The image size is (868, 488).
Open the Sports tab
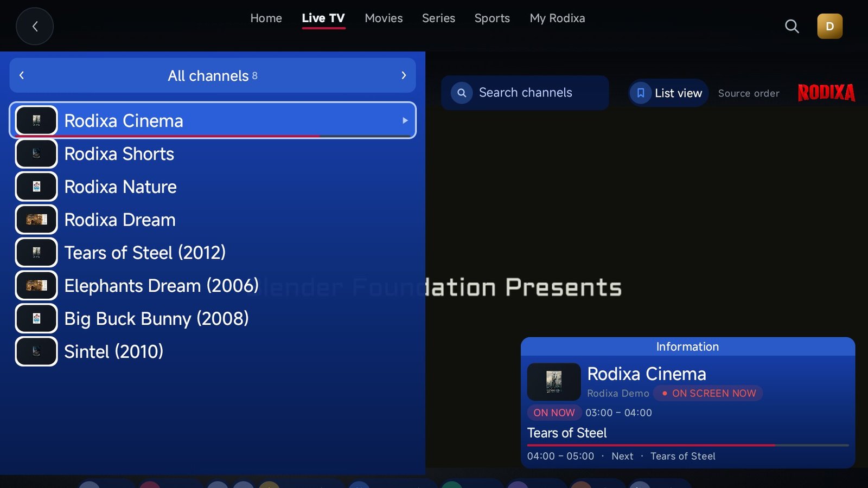[x=492, y=18]
